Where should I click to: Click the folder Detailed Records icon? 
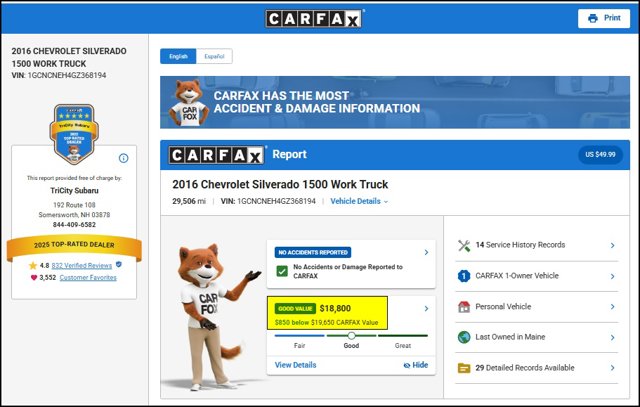tap(464, 368)
